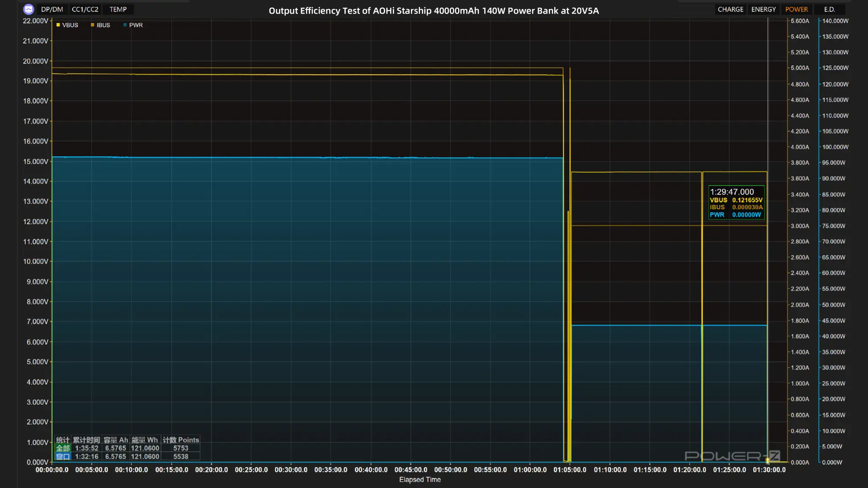
Task: Click the 121.0600 Wh cell in 全部 row
Action: (x=145, y=448)
